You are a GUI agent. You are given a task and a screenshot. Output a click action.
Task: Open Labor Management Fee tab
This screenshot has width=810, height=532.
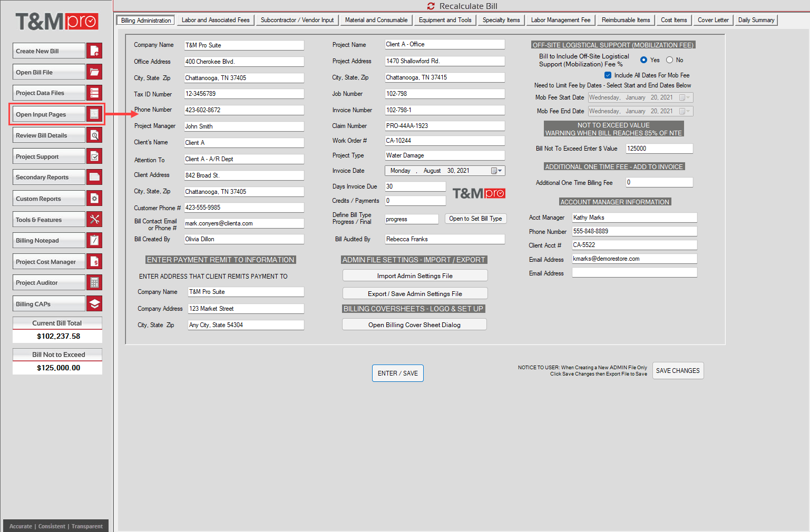(561, 20)
